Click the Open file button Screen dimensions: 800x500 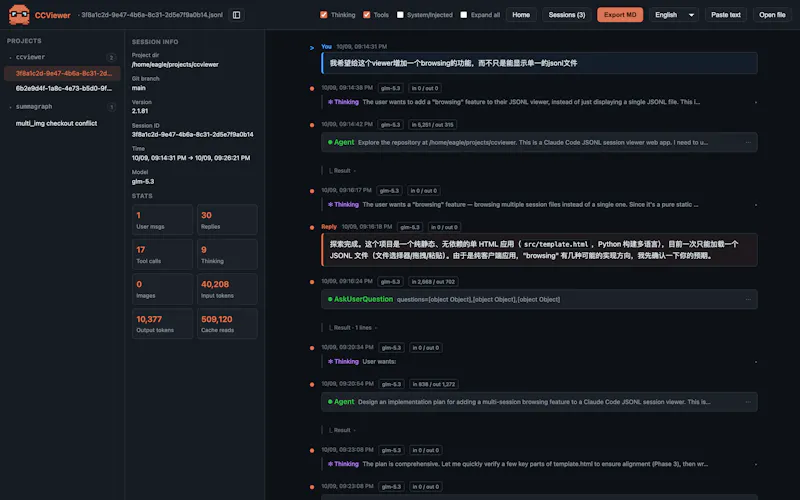[x=772, y=15]
